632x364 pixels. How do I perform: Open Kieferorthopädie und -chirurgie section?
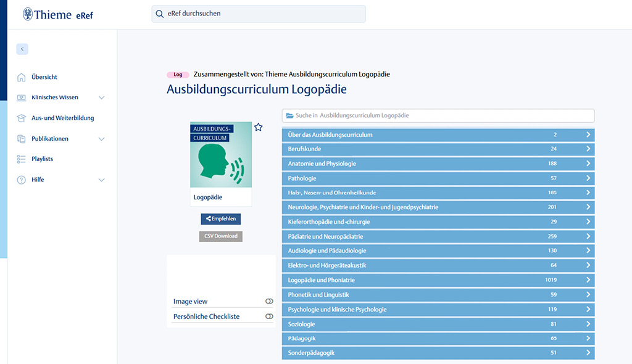tap(438, 221)
